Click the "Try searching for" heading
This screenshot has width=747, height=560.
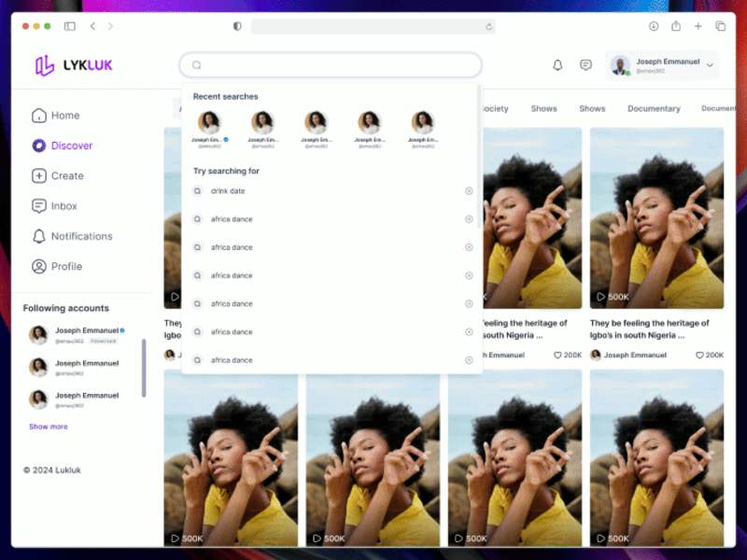(x=226, y=171)
